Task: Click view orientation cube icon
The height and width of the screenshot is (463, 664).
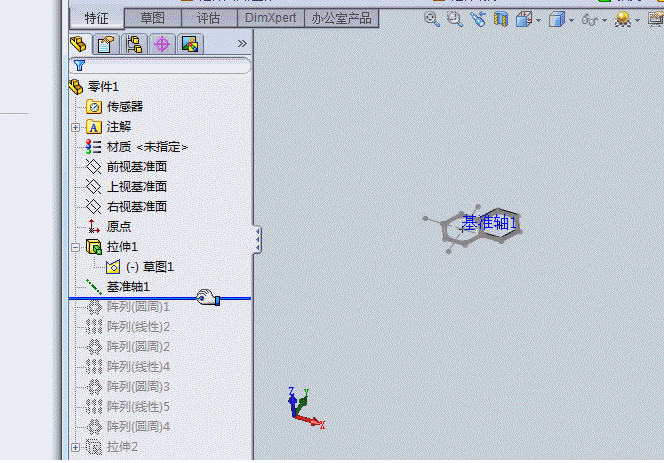Action: point(524,19)
